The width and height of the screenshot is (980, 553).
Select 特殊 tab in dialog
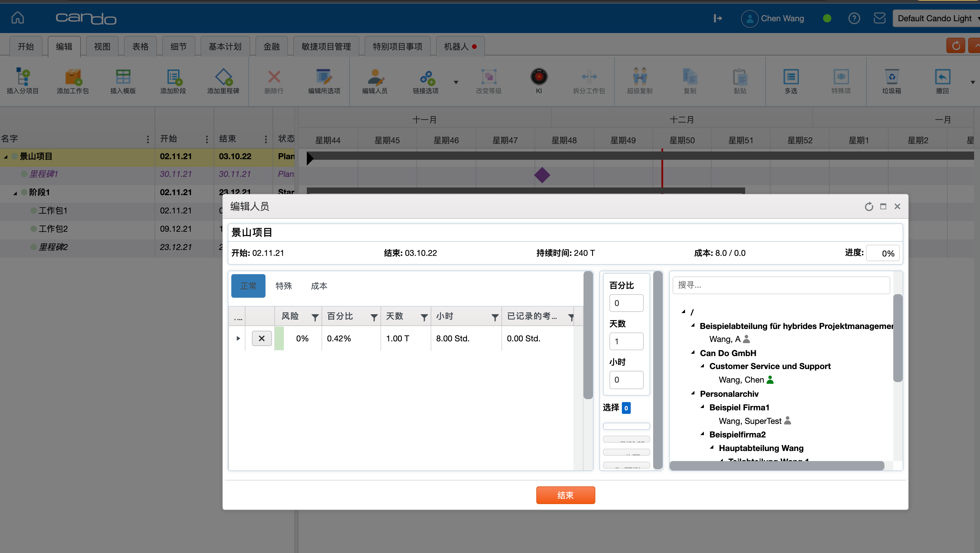pos(283,286)
